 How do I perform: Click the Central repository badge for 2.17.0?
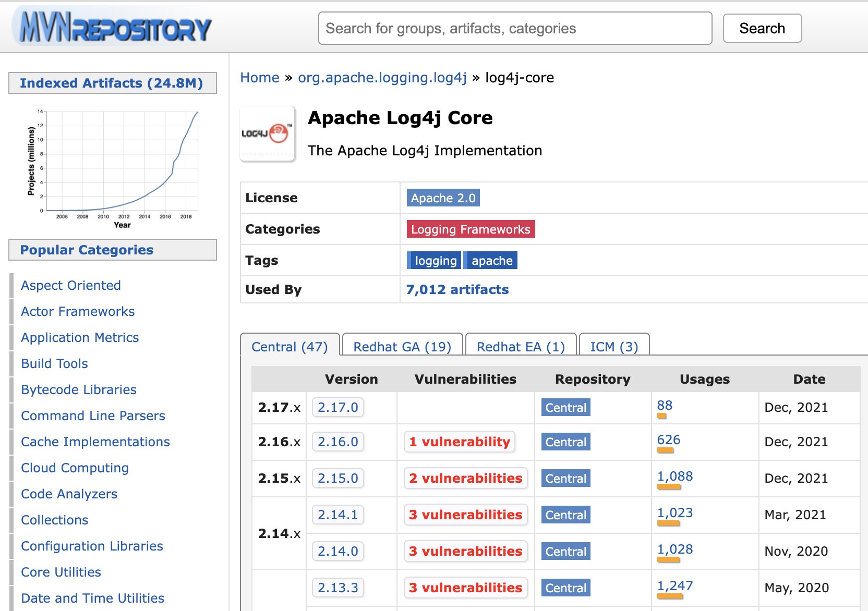pyautogui.click(x=566, y=408)
